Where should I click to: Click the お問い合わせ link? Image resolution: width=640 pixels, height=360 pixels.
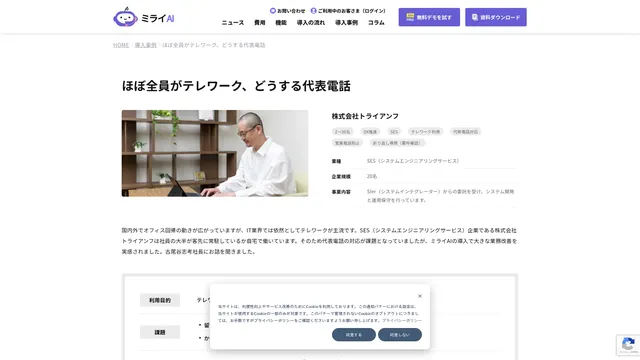pos(291,11)
